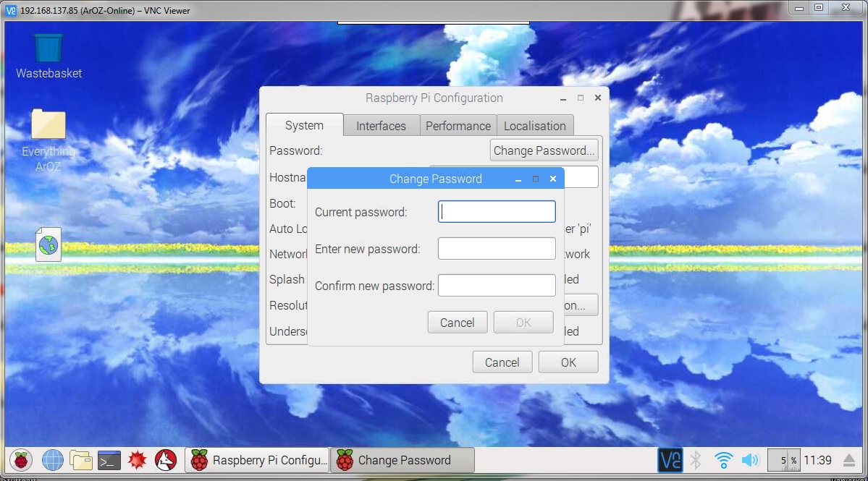Image resolution: width=868 pixels, height=481 pixels.
Task: Click the clock showing 11:39
Action: click(817, 460)
